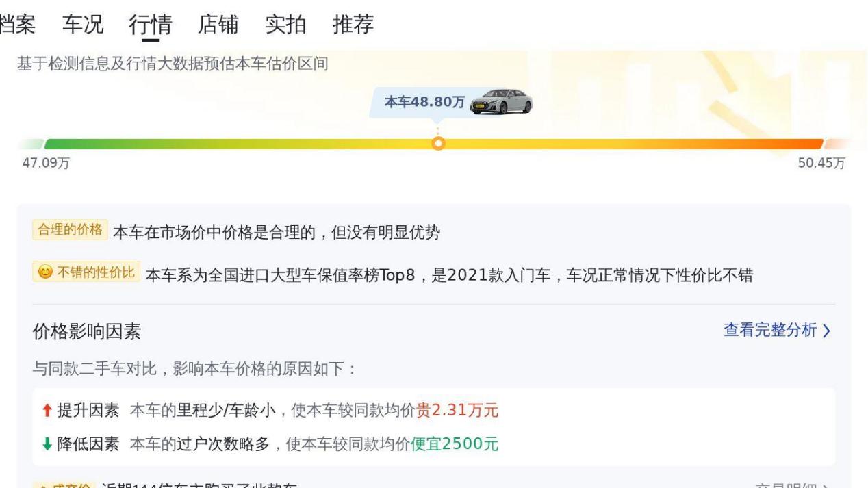Switch to the 推荐 tab
Image resolution: width=868 pixels, height=488 pixels.
353,25
